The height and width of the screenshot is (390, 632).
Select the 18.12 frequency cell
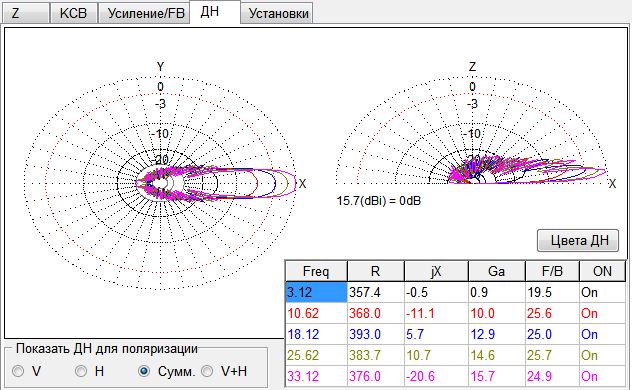tap(316, 334)
